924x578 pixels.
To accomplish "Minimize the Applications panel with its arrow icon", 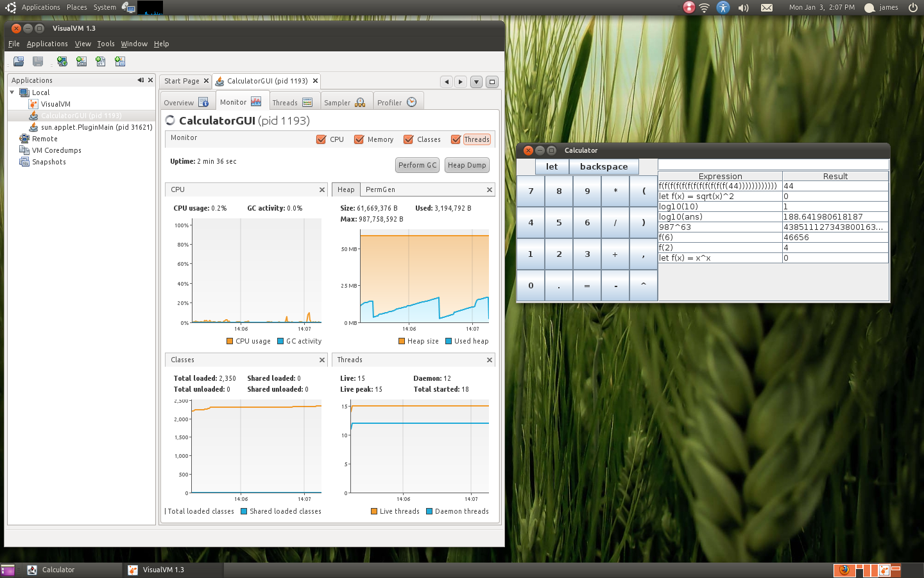I will pos(140,80).
